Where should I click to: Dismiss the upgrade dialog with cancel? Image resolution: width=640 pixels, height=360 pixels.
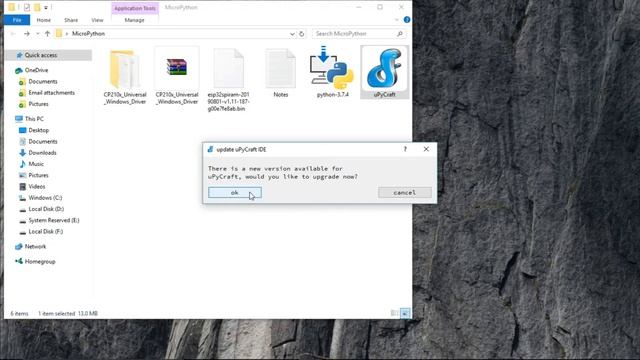pyautogui.click(x=404, y=193)
